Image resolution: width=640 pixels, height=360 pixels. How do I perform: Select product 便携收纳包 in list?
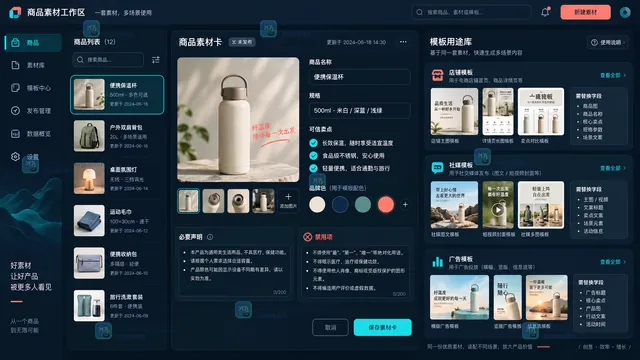coord(117,263)
